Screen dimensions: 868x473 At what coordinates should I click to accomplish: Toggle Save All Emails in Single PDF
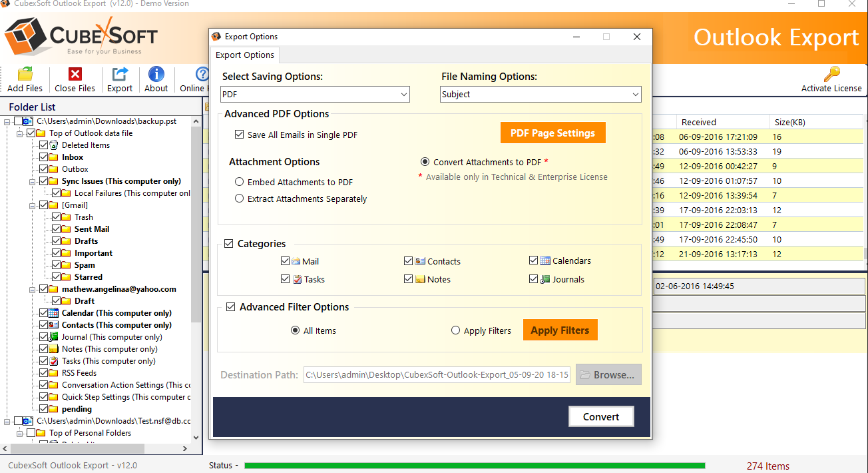(x=239, y=135)
